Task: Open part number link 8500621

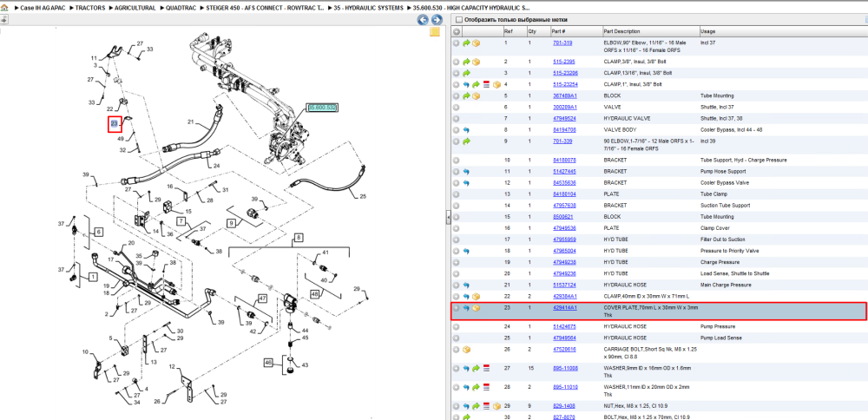Action: coord(563,217)
